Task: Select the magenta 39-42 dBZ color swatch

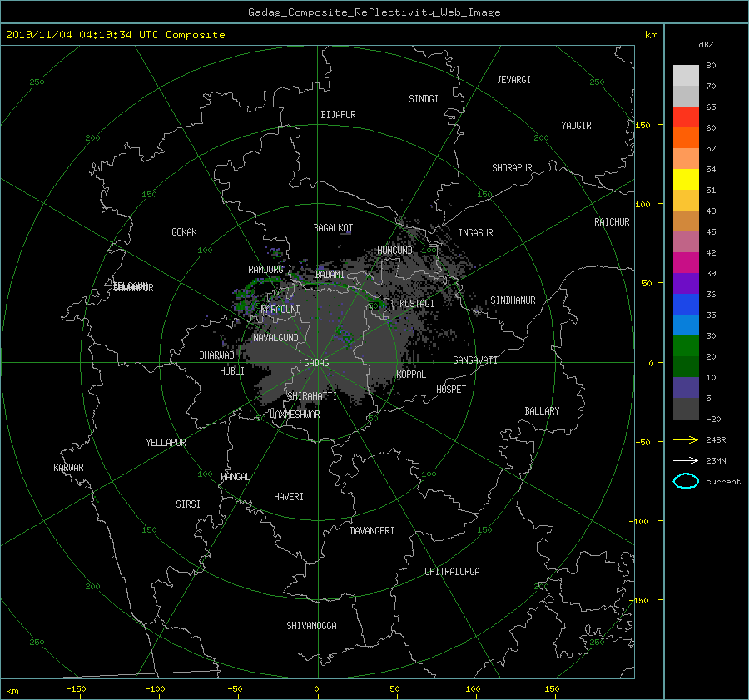Action: pyautogui.click(x=686, y=263)
